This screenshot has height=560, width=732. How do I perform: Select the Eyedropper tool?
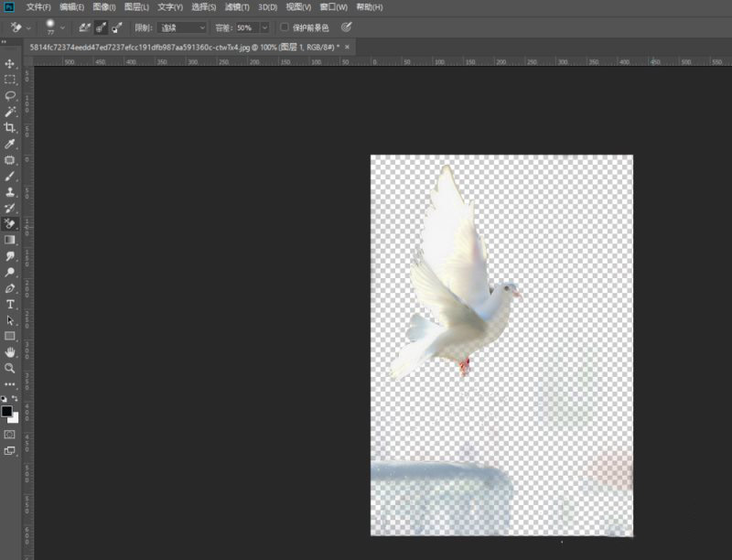click(x=10, y=144)
